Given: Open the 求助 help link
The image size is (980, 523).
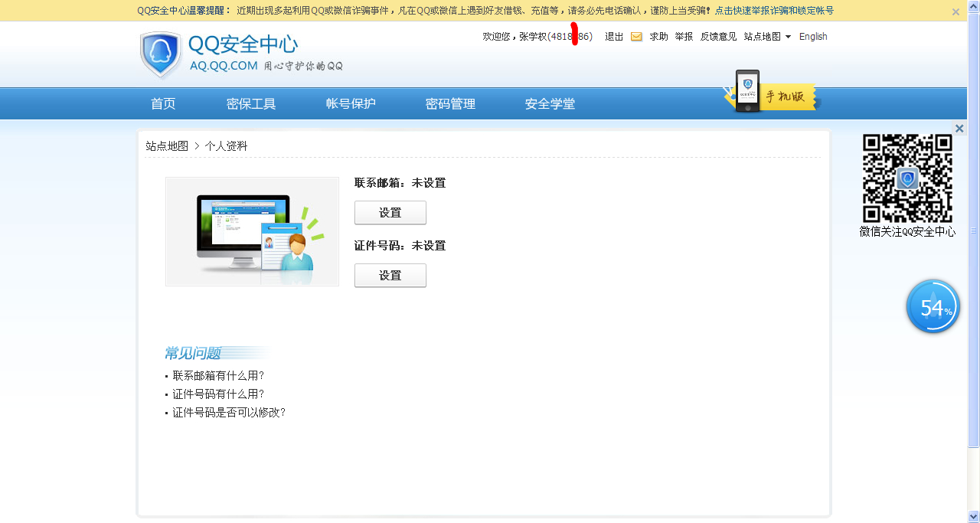Looking at the screenshot, I should (658, 37).
